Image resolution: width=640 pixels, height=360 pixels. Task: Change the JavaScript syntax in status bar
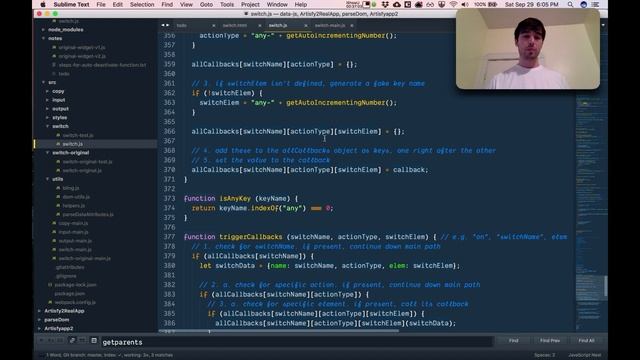[x=584, y=355]
